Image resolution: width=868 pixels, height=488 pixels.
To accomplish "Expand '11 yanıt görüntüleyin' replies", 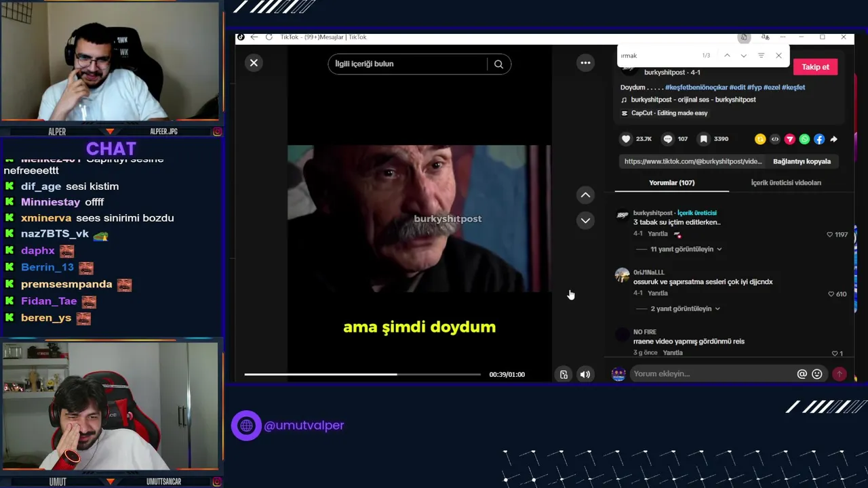I will (686, 249).
